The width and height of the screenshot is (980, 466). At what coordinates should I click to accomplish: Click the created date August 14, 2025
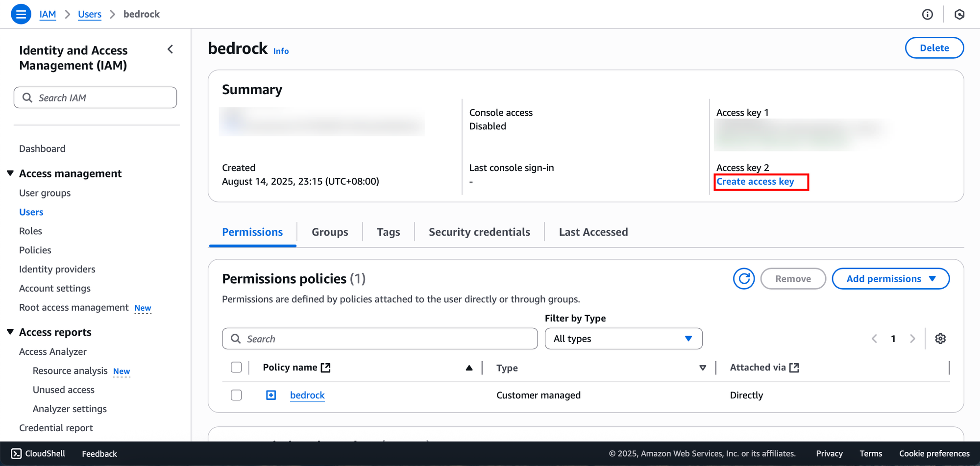click(300, 181)
